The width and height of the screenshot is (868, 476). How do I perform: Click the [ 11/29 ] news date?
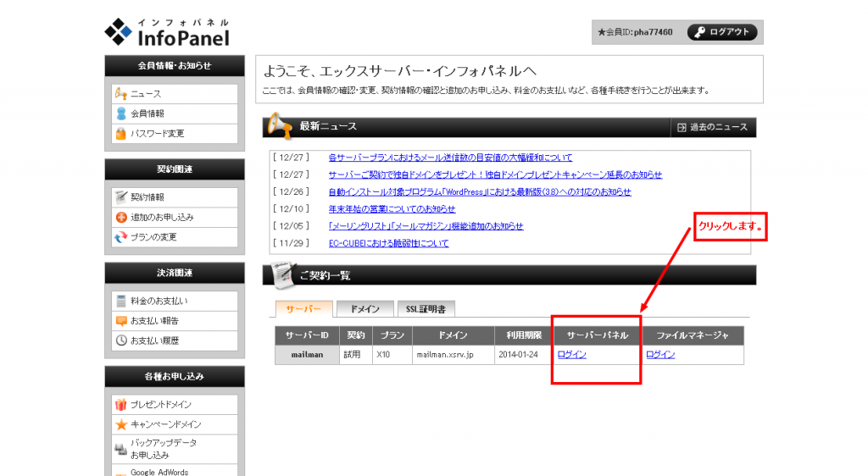(292, 243)
